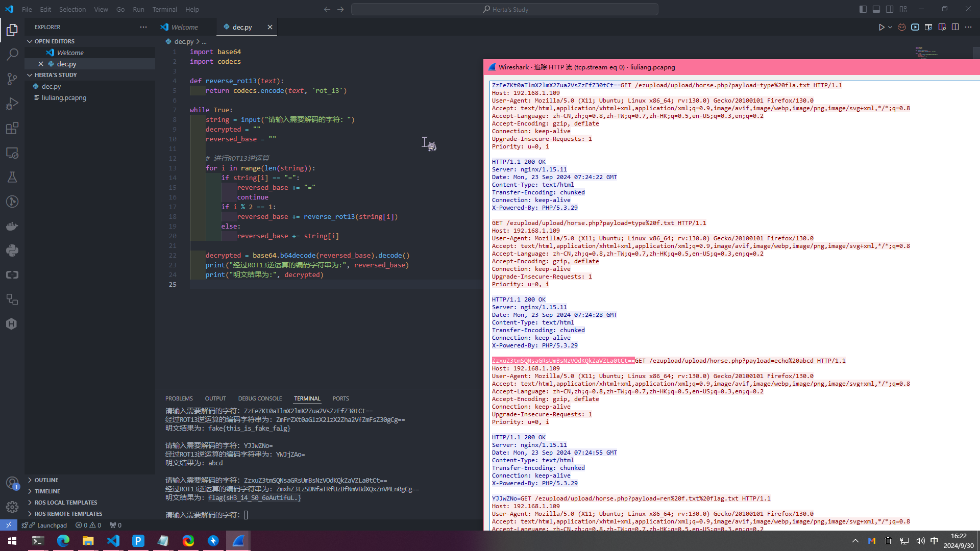Open the File menu
The width and height of the screenshot is (980, 551).
[x=27, y=9]
